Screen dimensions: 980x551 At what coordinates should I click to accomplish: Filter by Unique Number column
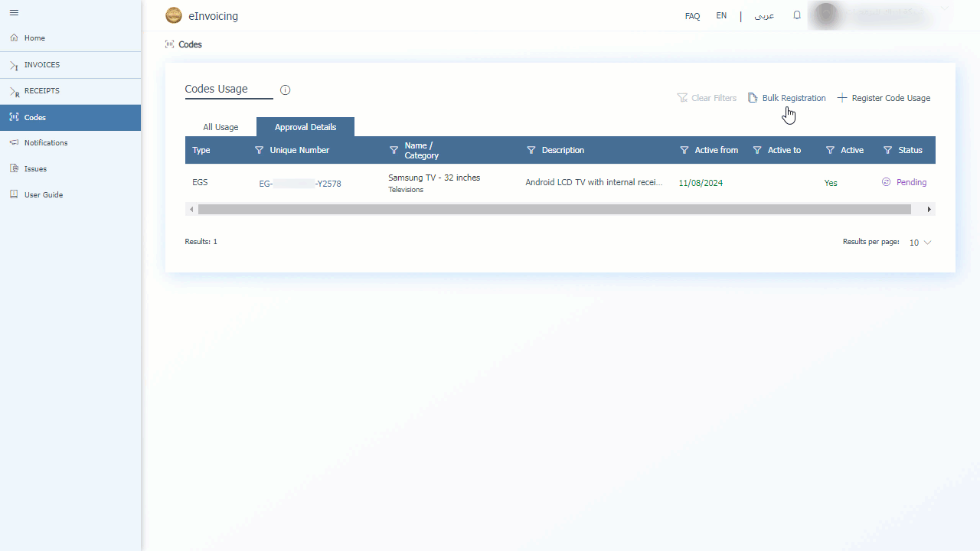pos(259,150)
